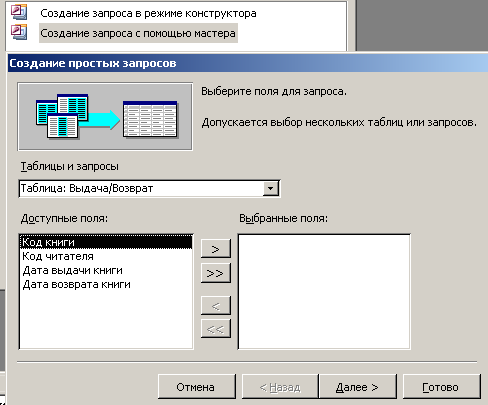Select the 'Код читателя' field
Image resolution: width=488 pixels, height=405 pixels.
[x=106, y=256]
